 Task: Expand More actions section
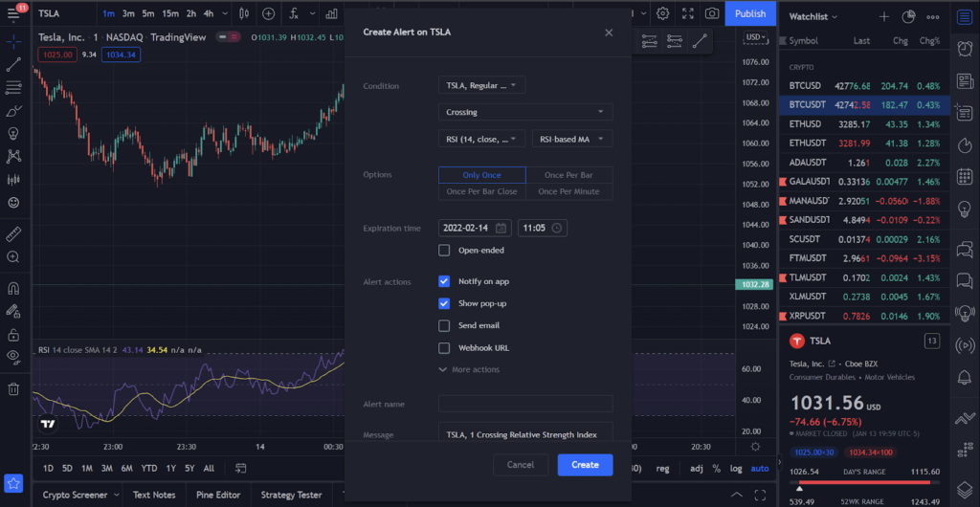[x=469, y=369]
